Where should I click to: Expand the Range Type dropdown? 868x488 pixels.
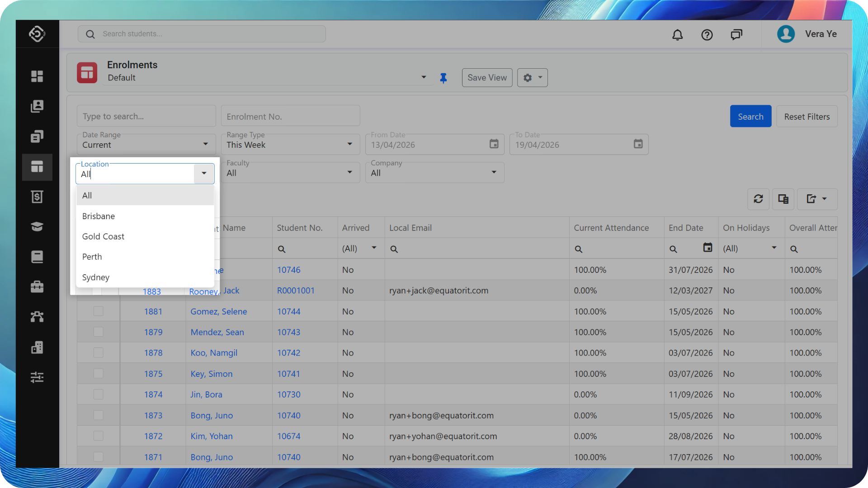click(349, 144)
